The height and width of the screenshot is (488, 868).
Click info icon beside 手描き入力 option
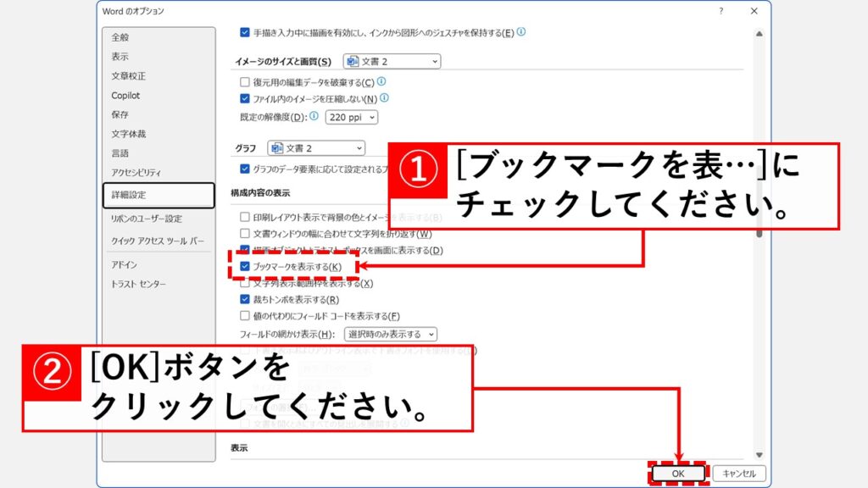point(521,32)
